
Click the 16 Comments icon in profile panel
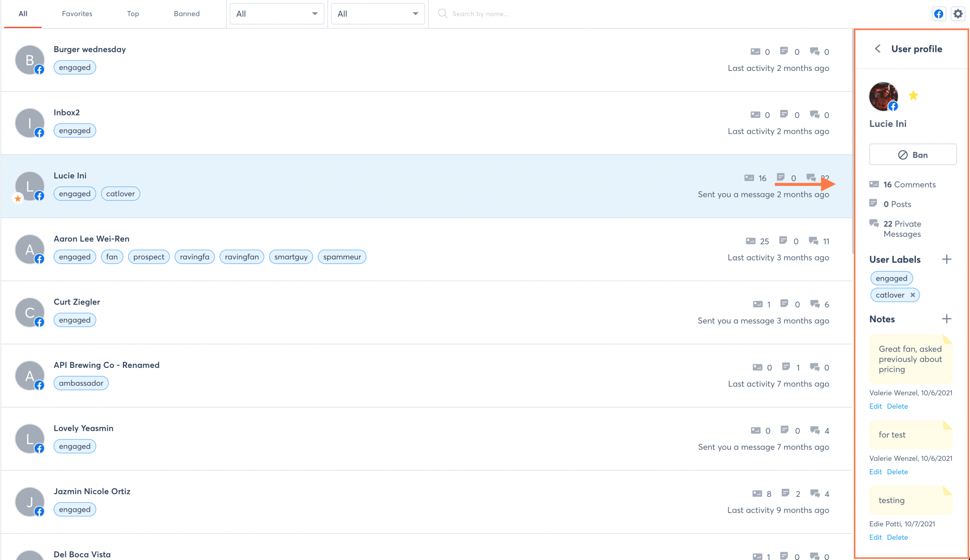click(x=874, y=184)
